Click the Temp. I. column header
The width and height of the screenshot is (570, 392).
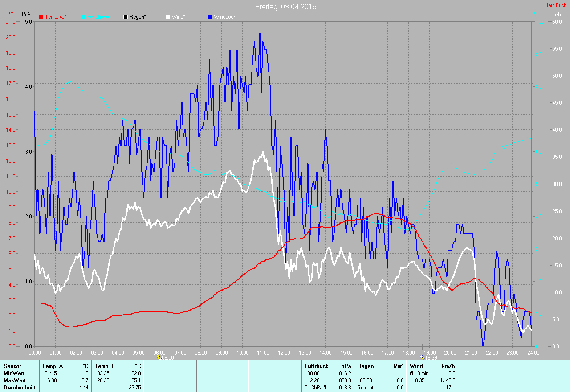104,366
